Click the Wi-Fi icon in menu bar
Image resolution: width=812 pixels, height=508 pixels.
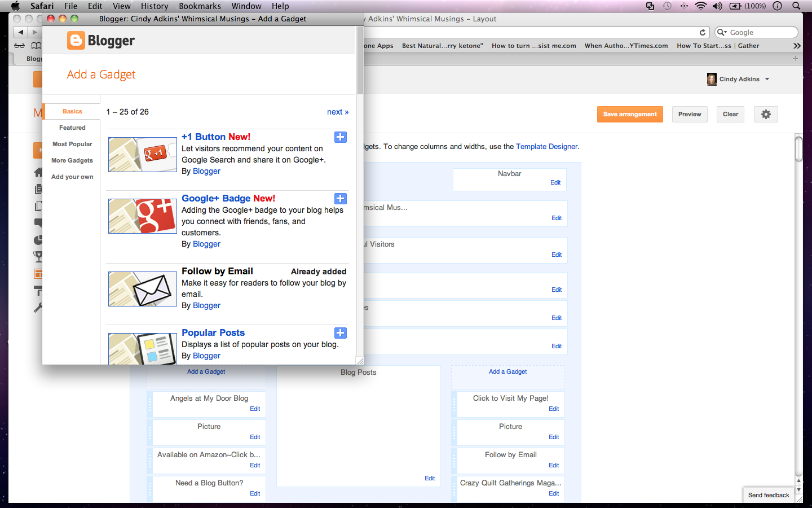[x=700, y=6]
